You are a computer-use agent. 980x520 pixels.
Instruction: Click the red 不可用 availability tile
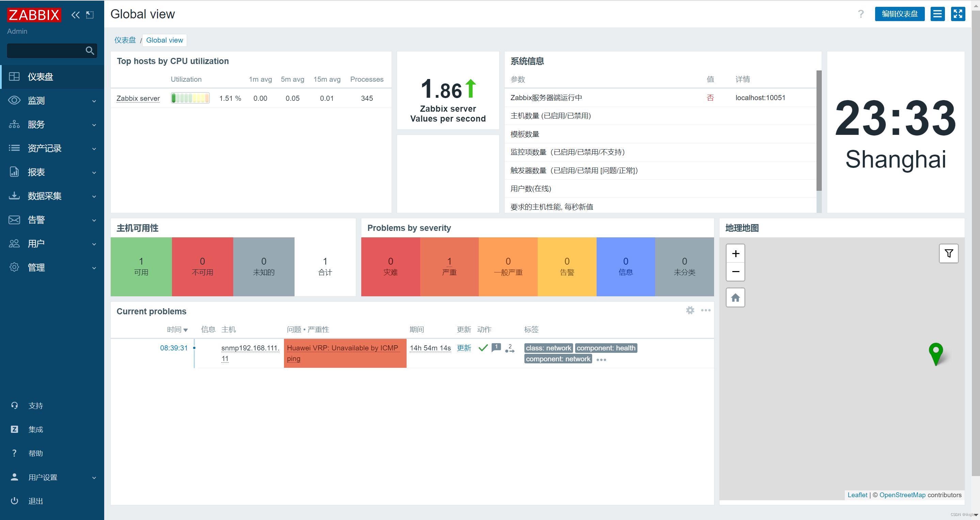pos(202,267)
